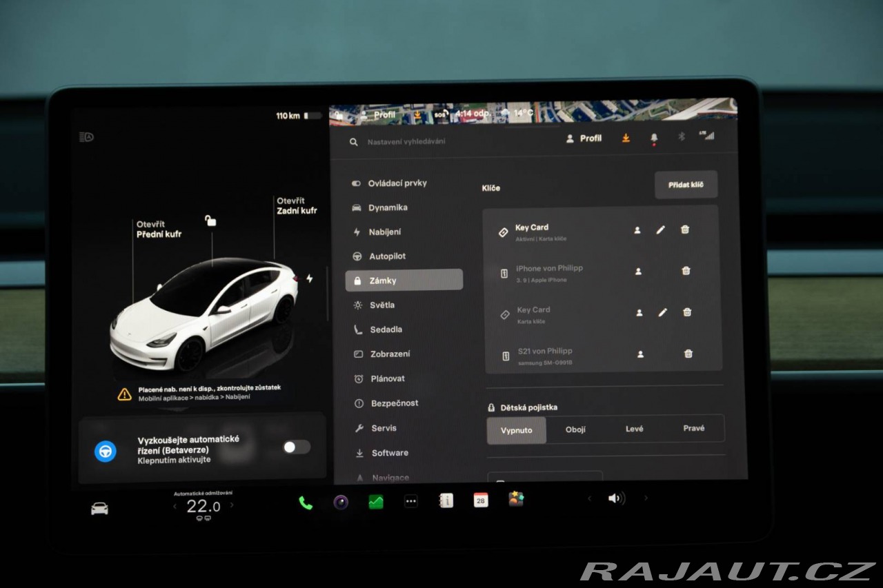Open the Světla settings menu
This screenshot has height=588, width=883.
[382, 305]
